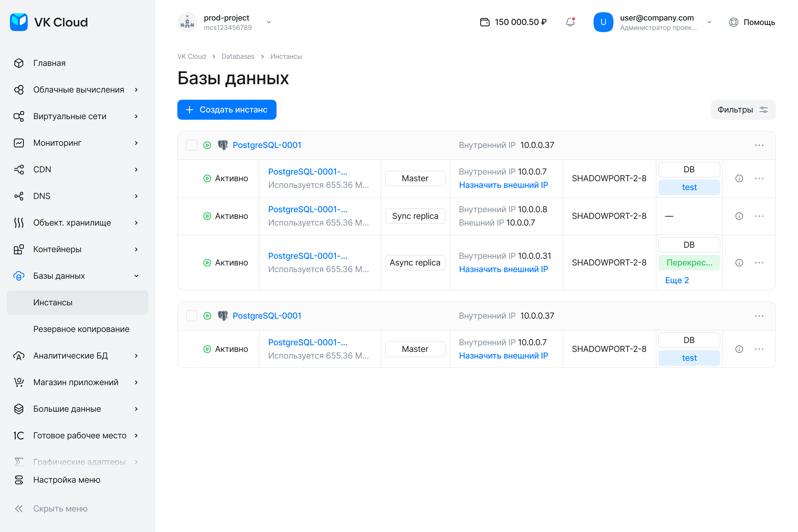Expand DNS chevron

click(x=136, y=196)
